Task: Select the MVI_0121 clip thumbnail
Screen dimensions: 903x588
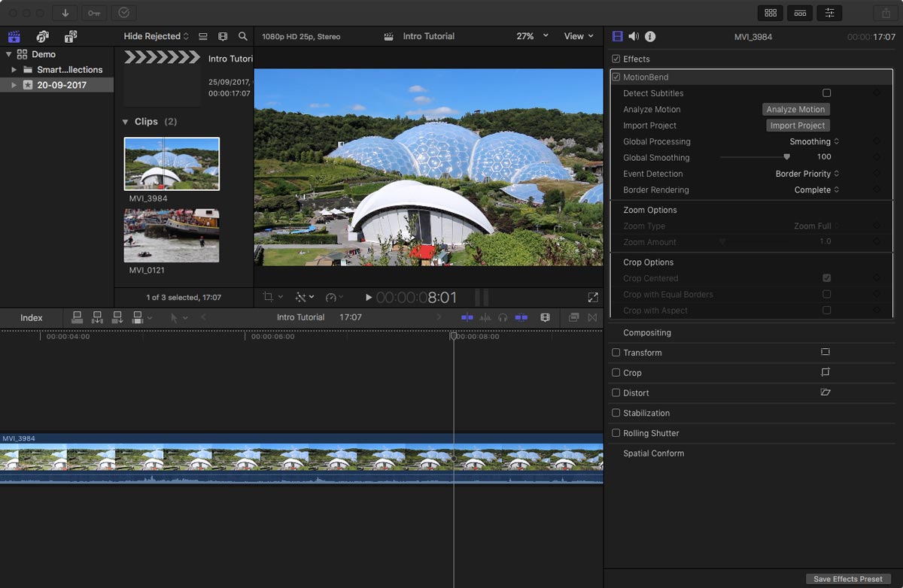Action: (172, 235)
